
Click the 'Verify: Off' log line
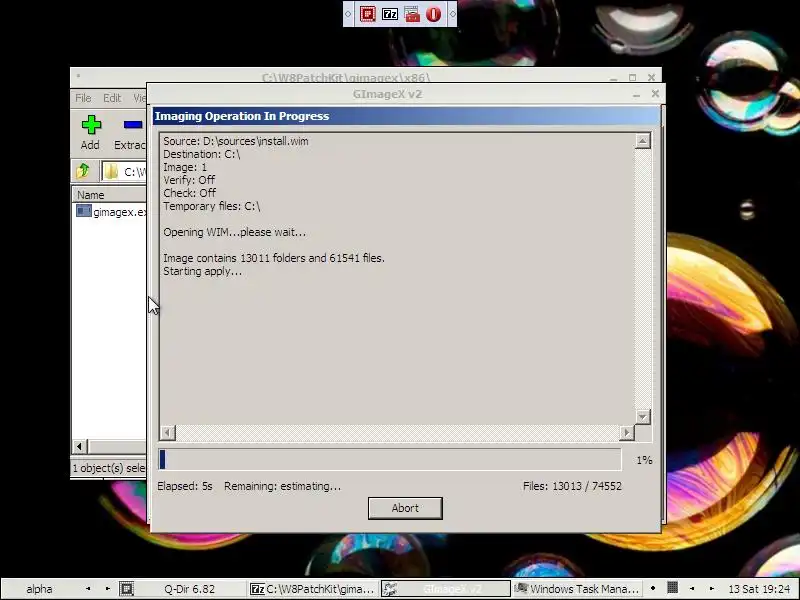coord(189,180)
